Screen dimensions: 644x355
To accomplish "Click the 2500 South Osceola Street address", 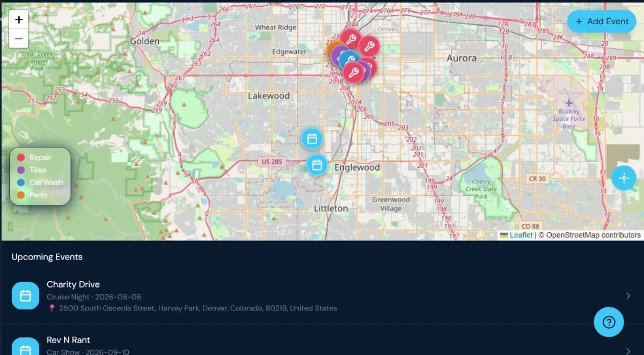I will [198, 308].
